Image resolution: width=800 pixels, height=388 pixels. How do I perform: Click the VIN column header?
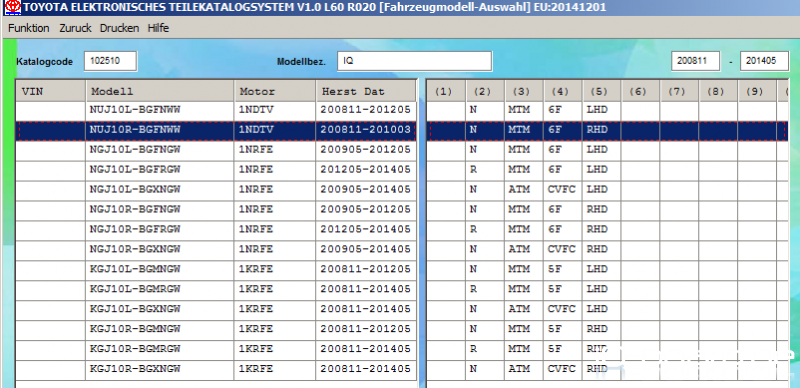[x=51, y=91]
